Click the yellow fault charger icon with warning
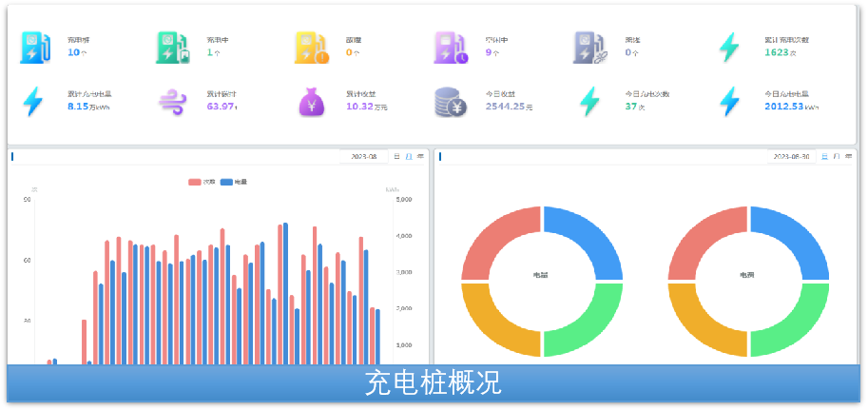 point(310,48)
